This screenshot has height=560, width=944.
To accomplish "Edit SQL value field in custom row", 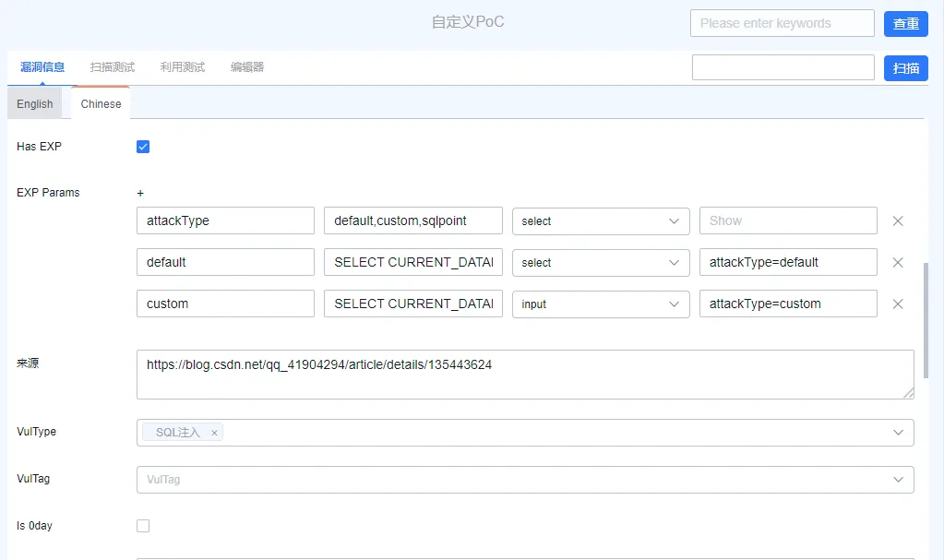I will [x=413, y=304].
